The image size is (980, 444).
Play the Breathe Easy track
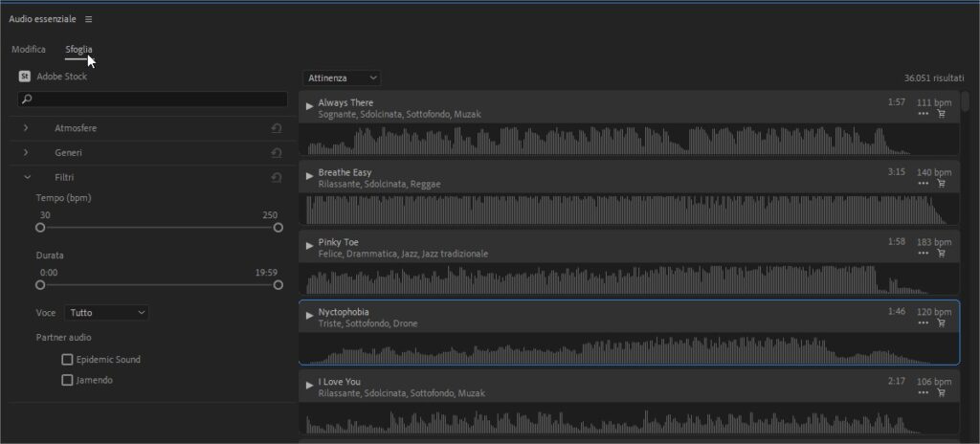pyautogui.click(x=309, y=176)
